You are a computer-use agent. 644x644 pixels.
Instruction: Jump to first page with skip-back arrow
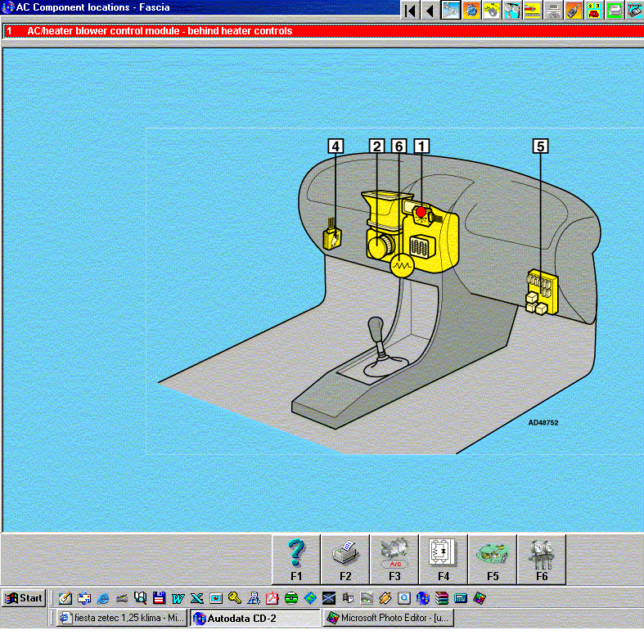pyautogui.click(x=409, y=10)
